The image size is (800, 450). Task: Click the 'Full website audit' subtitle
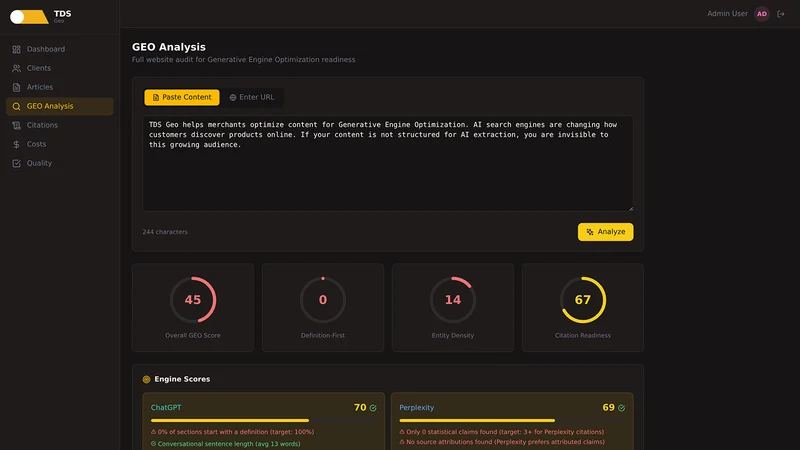coord(243,60)
